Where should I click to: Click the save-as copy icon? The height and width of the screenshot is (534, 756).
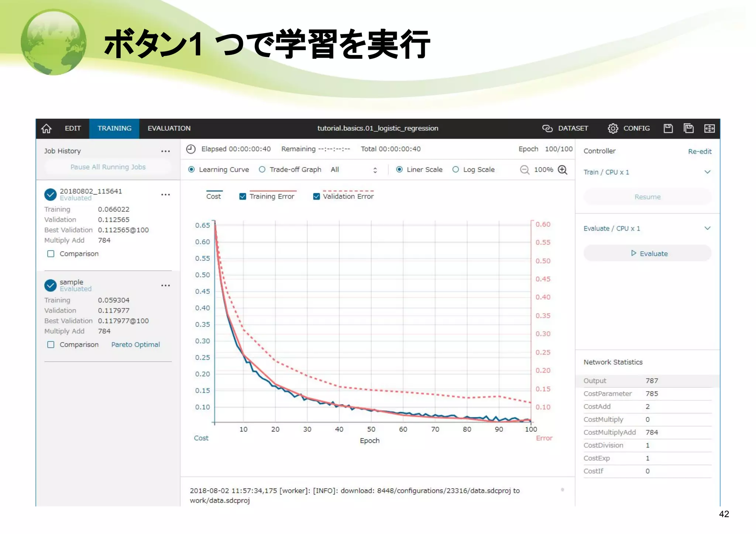[688, 128]
